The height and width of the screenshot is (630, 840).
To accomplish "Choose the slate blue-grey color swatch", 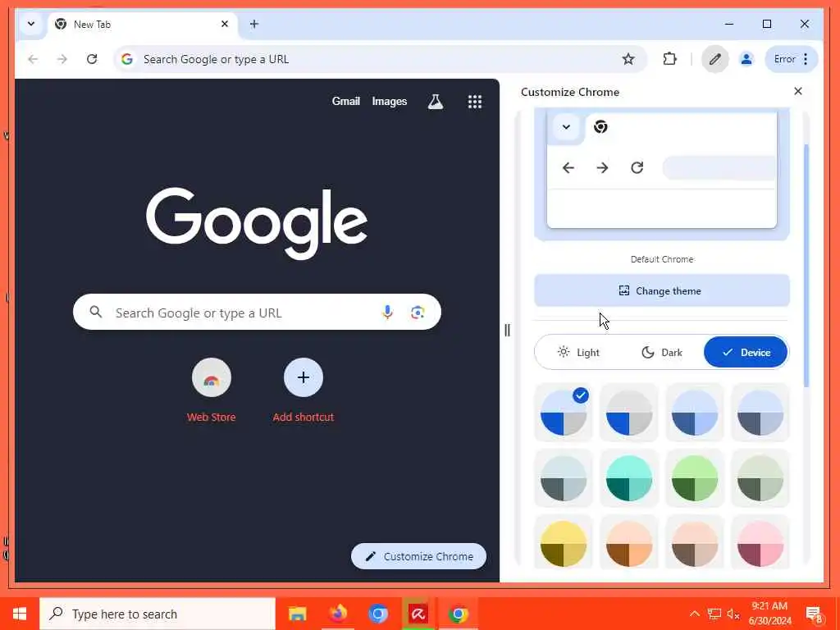I will point(760,413).
